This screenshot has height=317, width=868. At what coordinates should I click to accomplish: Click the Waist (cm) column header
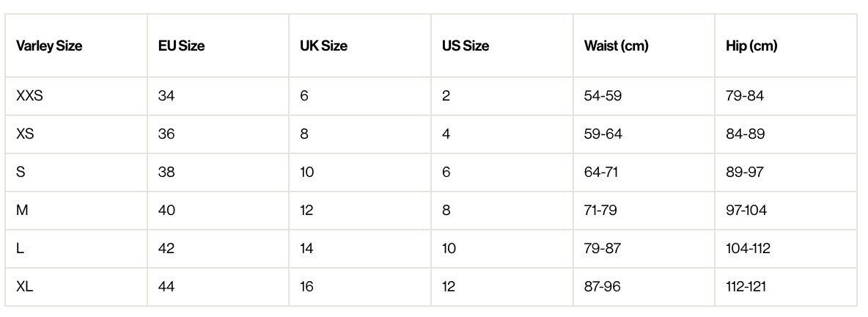click(616, 46)
